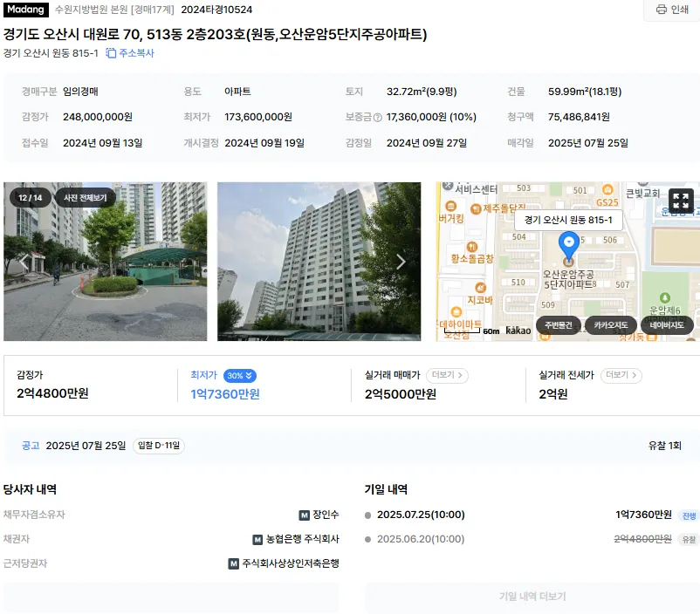Viewport: 700px width, 614px height.
Task: Copy address with 주소복사 link
Action: pyautogui.click(x=130, y=53)
